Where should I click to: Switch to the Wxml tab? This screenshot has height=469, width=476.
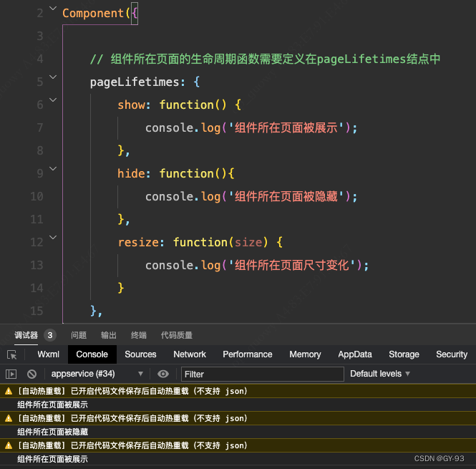coord(48,354)
